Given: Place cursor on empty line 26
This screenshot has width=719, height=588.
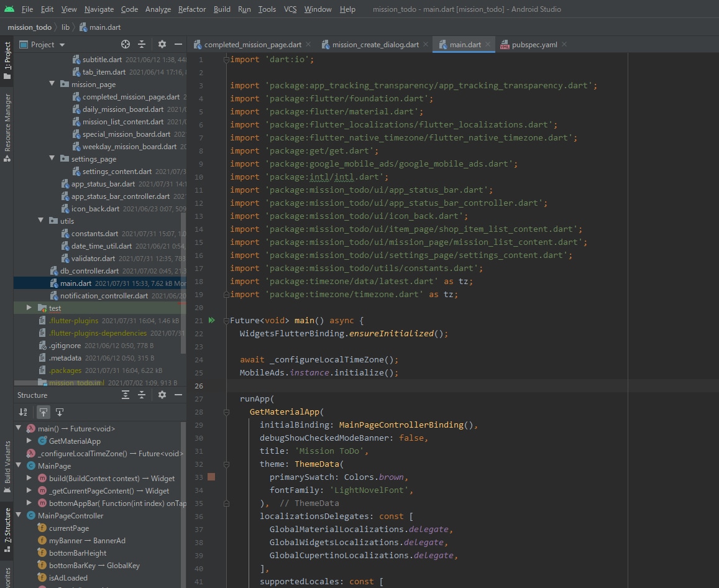Looking at the screenshot, I should (426, 386).
